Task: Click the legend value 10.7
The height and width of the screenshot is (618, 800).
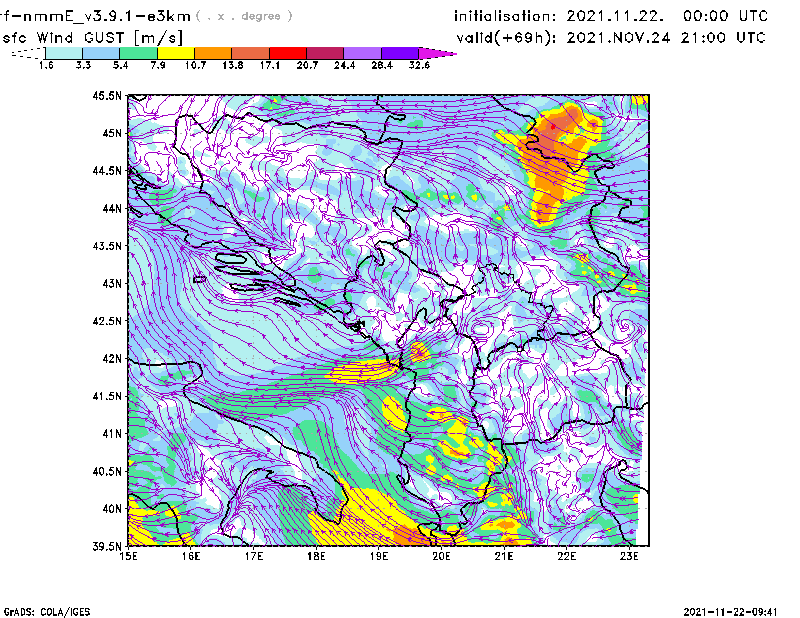Action: [195, 65]
